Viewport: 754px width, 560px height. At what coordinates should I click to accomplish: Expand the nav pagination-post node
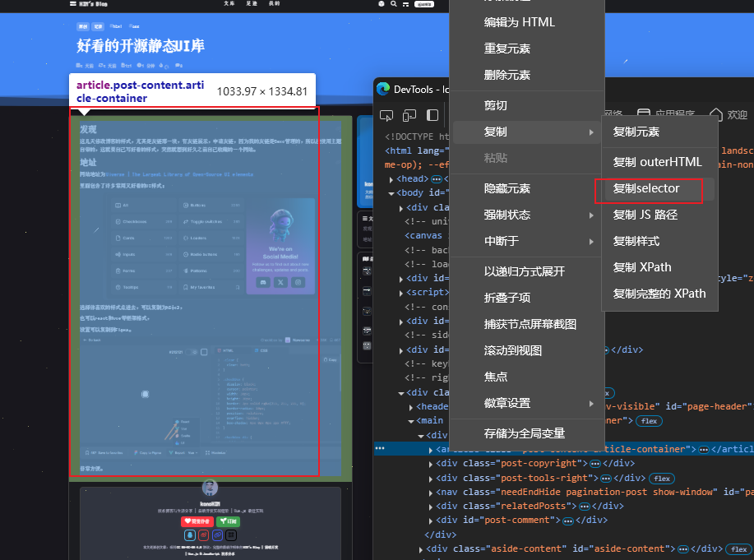[430, 493]
